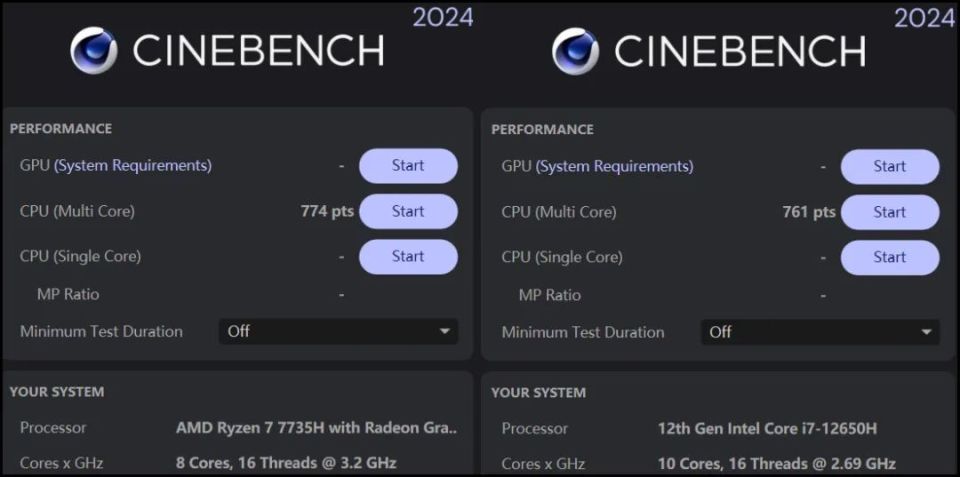Open Minimum Test Duration dropdown in the Intel panel
The image size is (960, 477).
820,332
